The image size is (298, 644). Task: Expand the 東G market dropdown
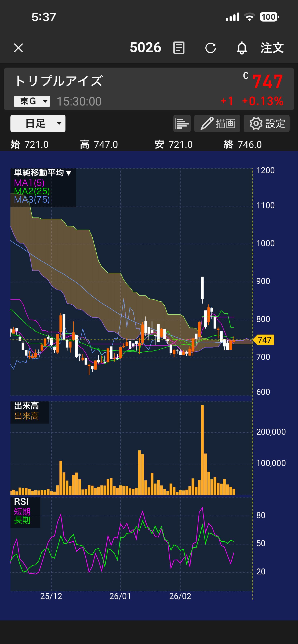[32, 101]
